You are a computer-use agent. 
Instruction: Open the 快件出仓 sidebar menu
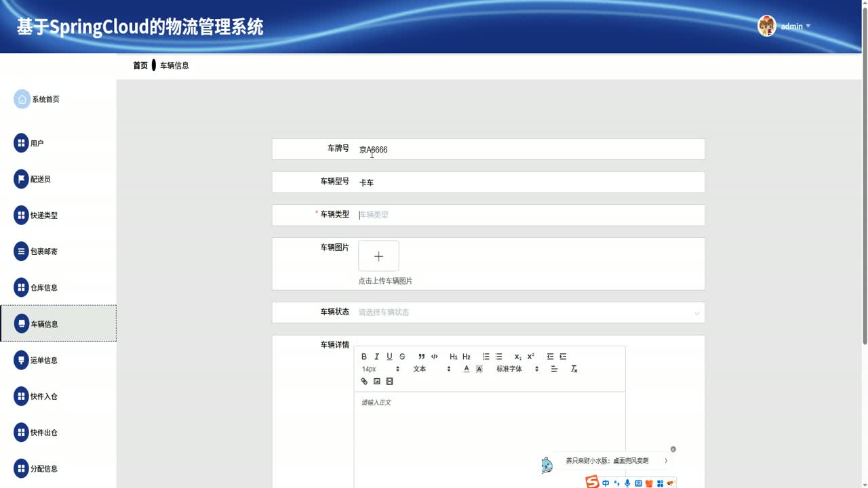(x=58, y=432)
